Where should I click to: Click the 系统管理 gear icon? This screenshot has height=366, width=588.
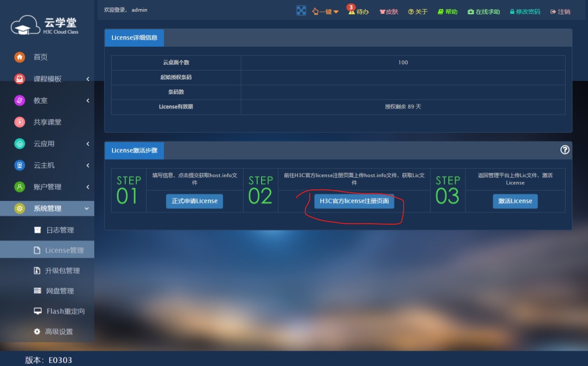click(x=20, y=208)
